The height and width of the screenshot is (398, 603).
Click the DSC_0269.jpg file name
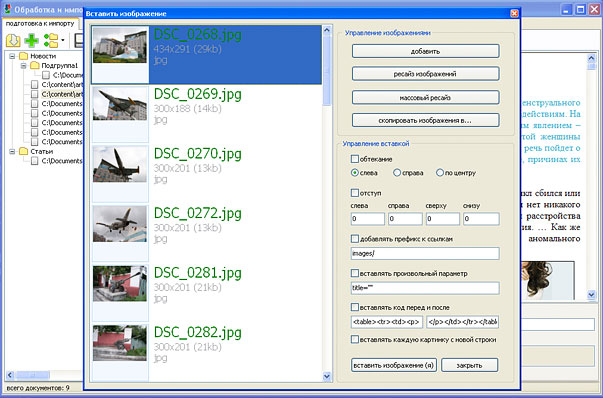(x=198, y=95)
